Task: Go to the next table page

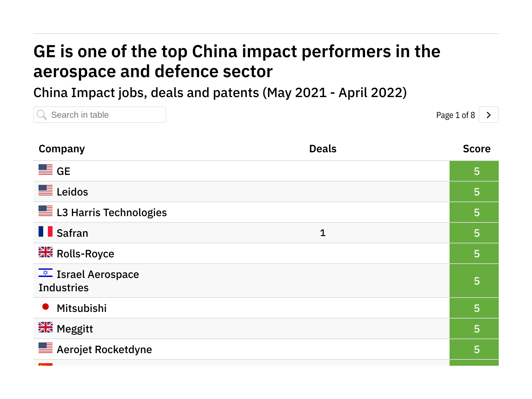Action: coord(488,115)
